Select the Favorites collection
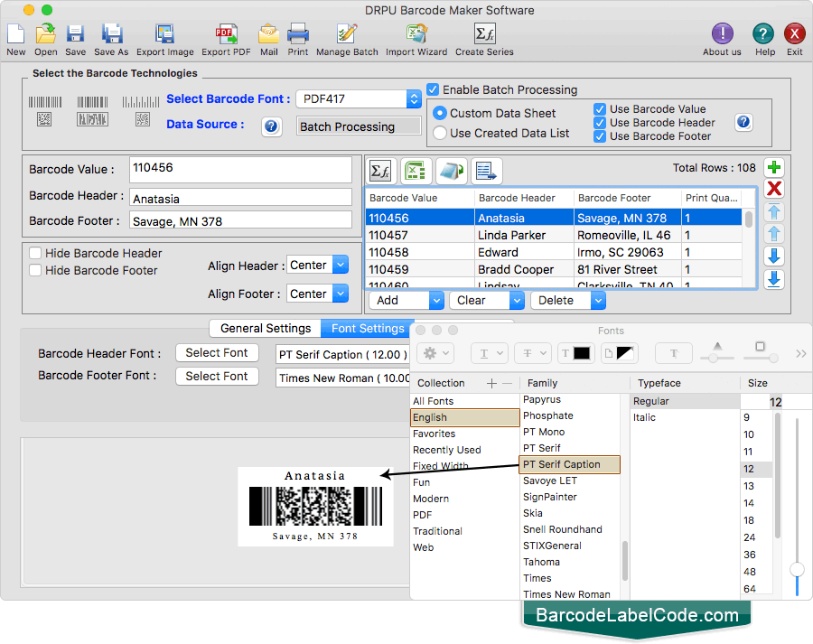 (x=434, y=434)
